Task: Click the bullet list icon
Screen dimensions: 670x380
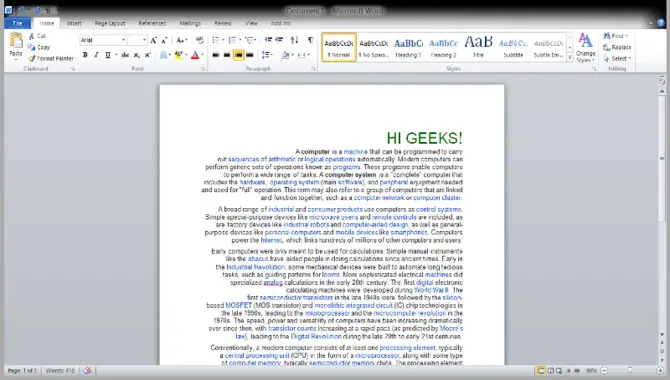Action: (x=216, y=40)
